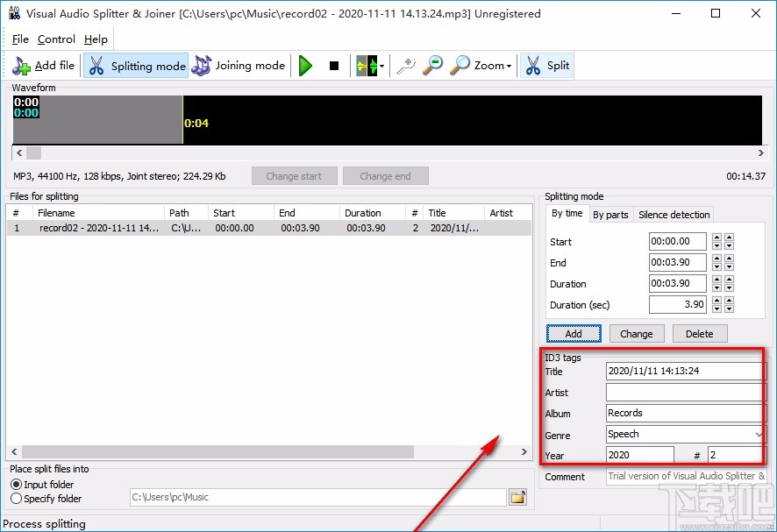The width and height of the screenshot is (777, 532).
Task: Click the zoom out magnifier icon
Action: [x=432, y=66]
